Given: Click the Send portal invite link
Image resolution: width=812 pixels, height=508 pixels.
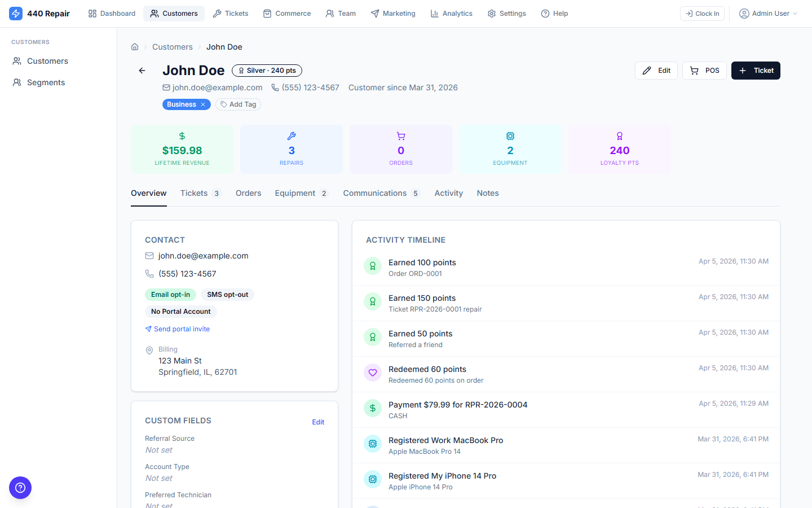Looking at the screenshot, I should tap(182, 329).
